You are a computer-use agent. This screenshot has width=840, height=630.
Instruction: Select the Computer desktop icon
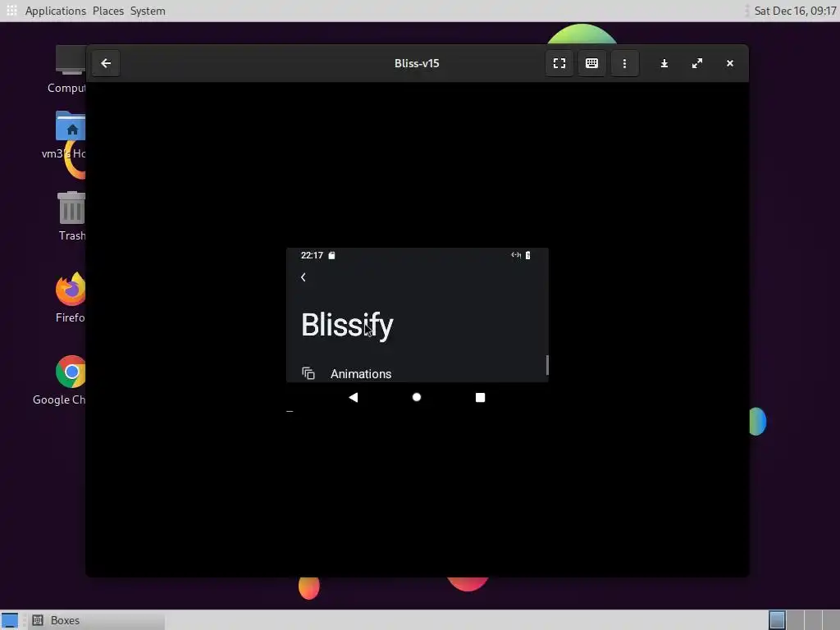pyautogui.click(x=67, y=71)
